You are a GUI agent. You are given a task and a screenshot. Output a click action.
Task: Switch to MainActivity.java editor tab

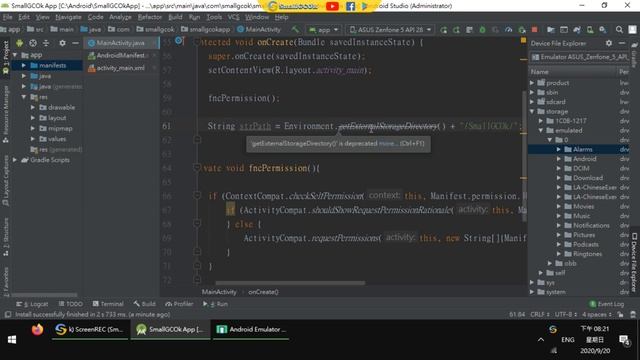121,43
